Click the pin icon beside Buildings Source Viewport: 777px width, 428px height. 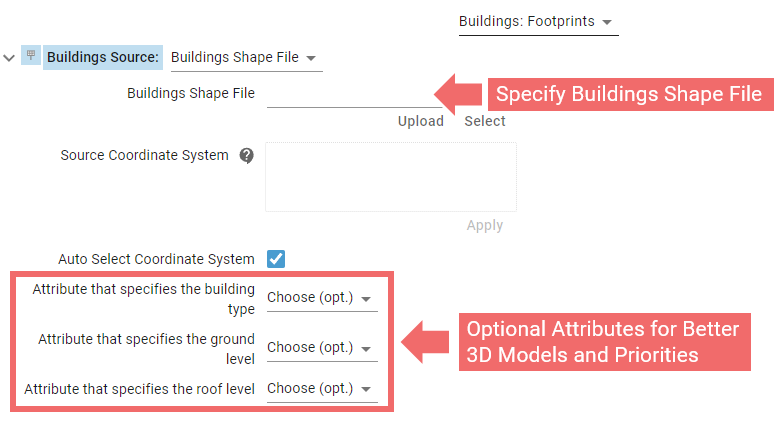[31, 56]
